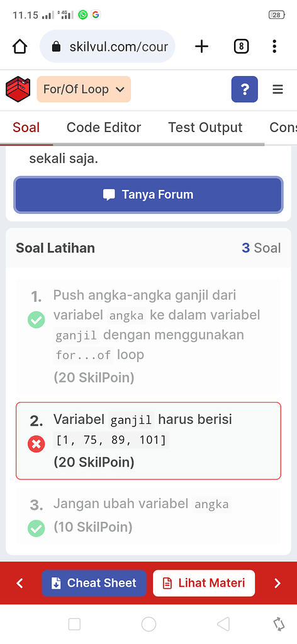
Task: Click the Lihat Materi button
Action: pos(204,583)
